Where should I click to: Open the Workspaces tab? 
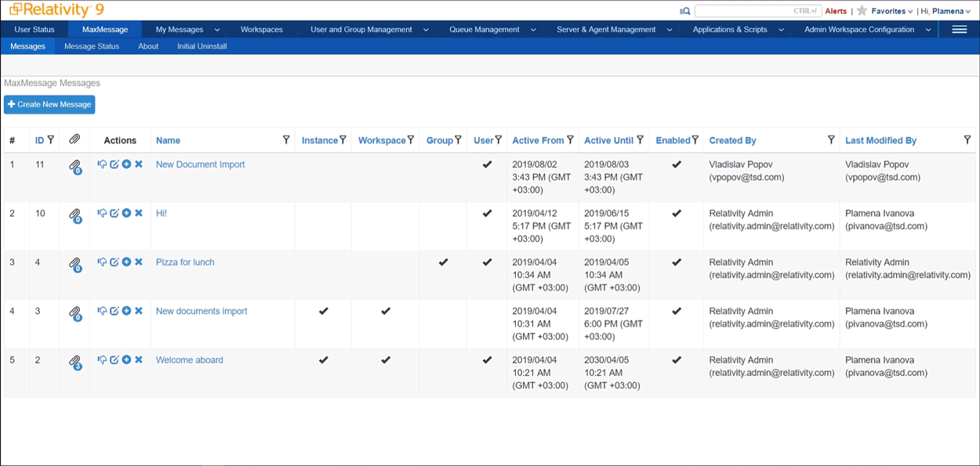point(262,30)
